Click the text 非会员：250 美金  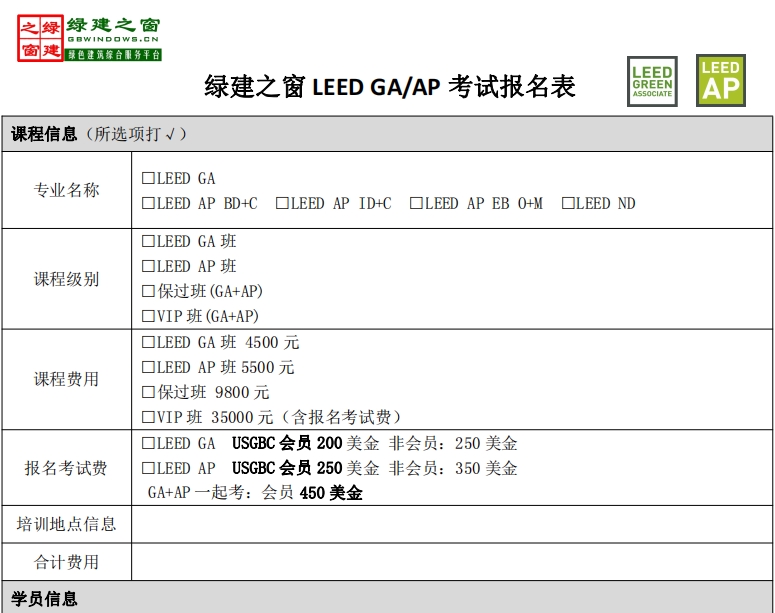click(453, 443)
